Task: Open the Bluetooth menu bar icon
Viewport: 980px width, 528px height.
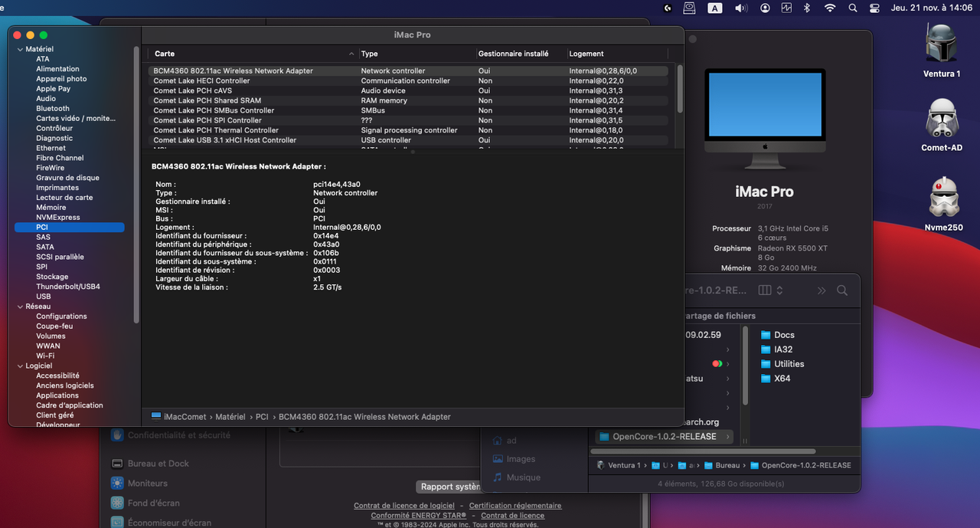Action: click(807, 8)
